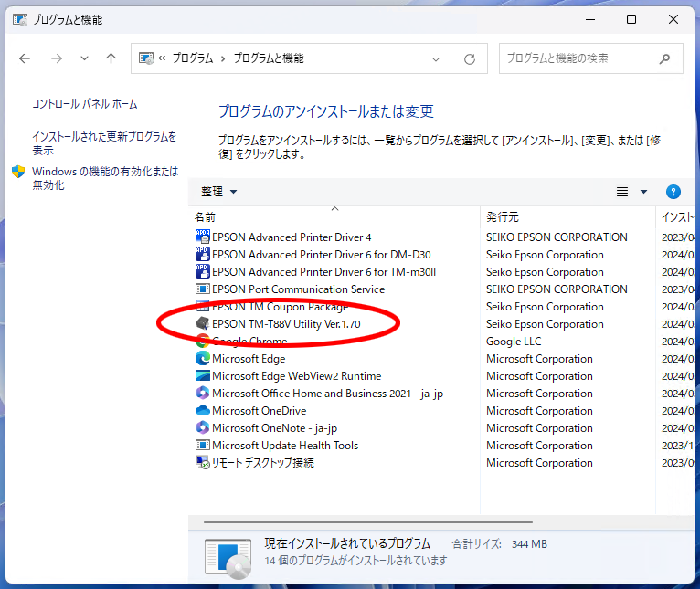Click the back navigation arrow
This screenshot has height=589, width=700.
(x=25, y=58)
